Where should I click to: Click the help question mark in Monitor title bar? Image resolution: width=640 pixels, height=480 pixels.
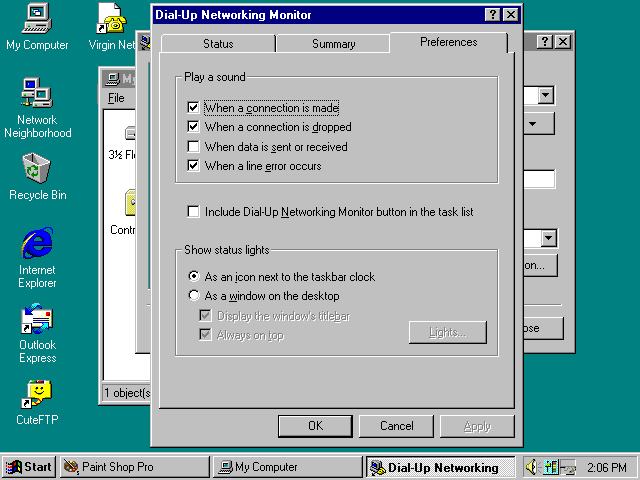pyautogui.click(x=492, y=15)
